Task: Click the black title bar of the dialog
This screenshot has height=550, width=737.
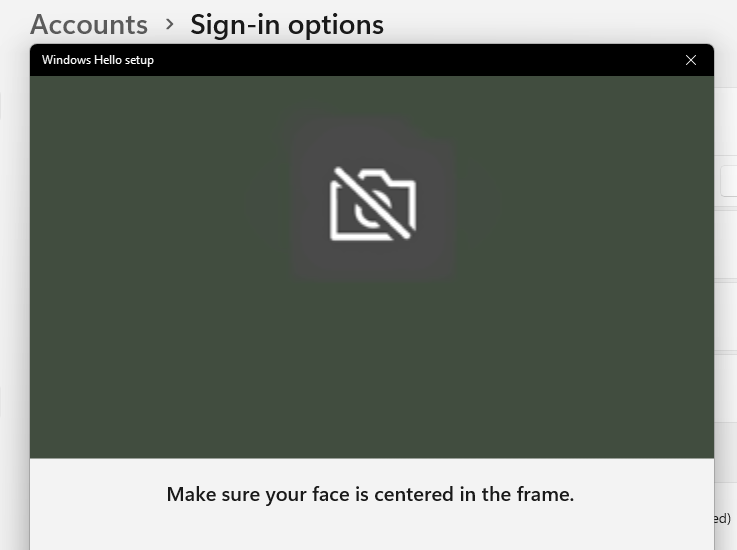Action: click(372, 60)
